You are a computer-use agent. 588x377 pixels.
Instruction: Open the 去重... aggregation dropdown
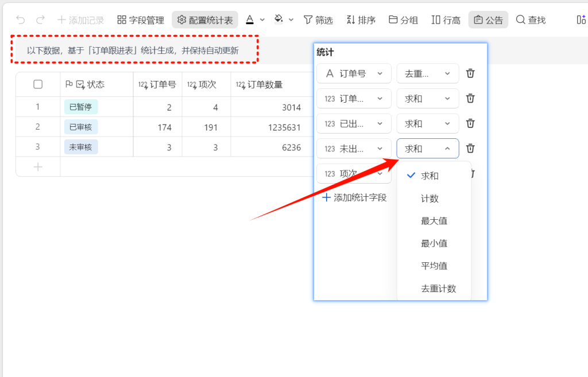pyautogui.click(x=427, y=73)
